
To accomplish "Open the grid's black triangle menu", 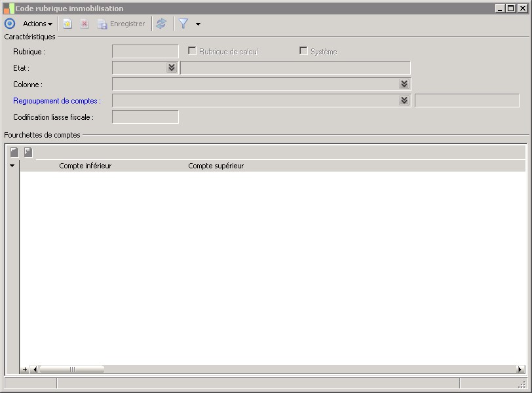I will tap(12, 166).
